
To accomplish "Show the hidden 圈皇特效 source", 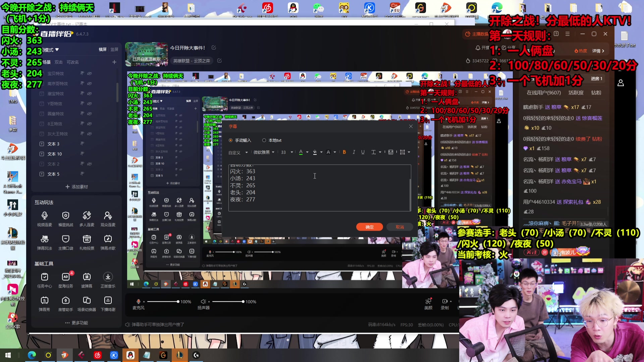I will (x=90, y=114).
